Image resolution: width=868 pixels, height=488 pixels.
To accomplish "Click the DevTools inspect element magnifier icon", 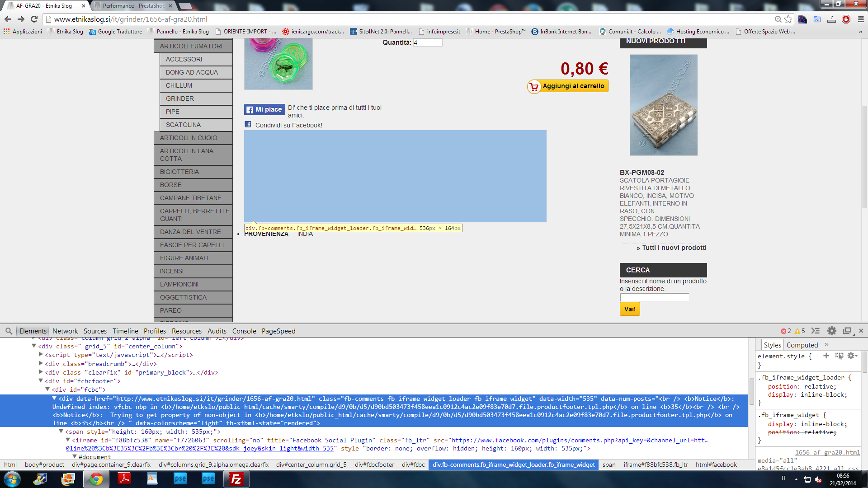I will tap(9, 331).
